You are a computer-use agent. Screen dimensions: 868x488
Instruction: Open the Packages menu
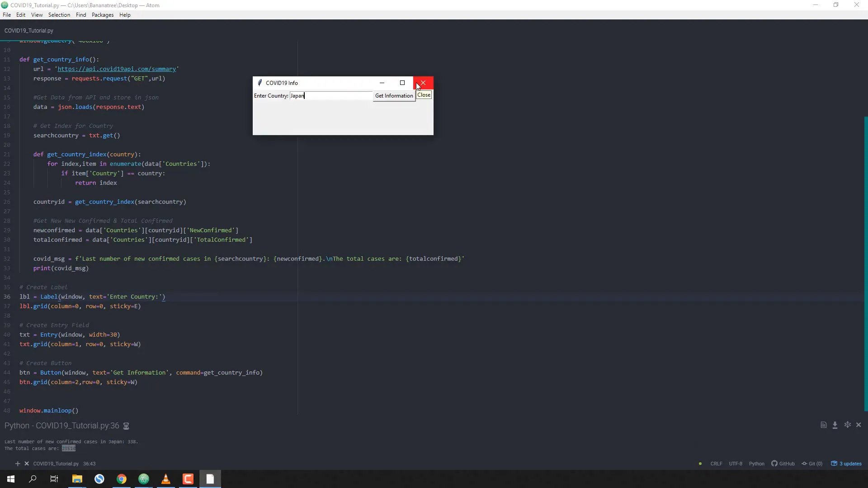click(x=103, y=15)
